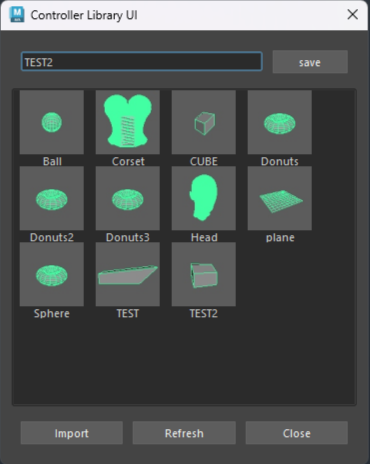
Task: Click the Maya icon in title bar
Action: point(17,15)
